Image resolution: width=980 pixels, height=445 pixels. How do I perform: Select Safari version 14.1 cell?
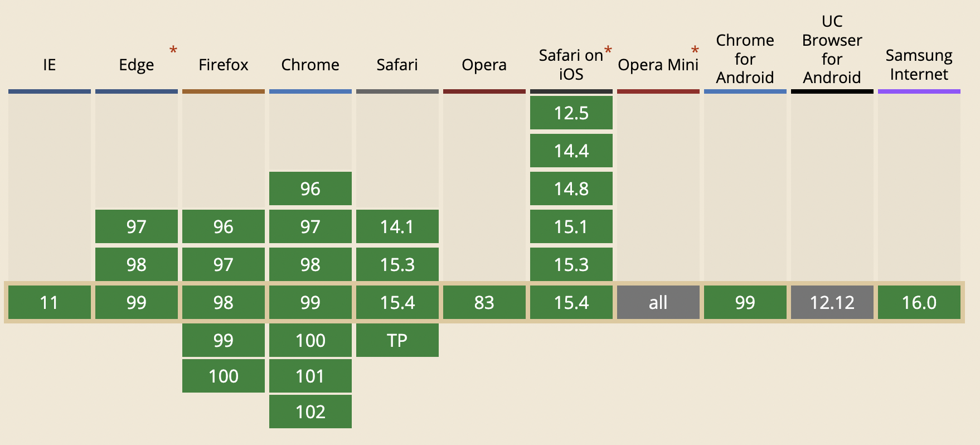pos(397,226)
